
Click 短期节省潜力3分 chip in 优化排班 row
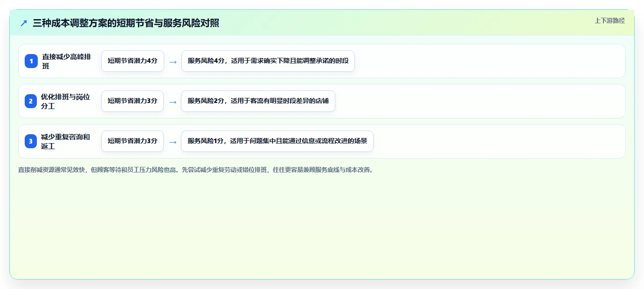point(132,101)
